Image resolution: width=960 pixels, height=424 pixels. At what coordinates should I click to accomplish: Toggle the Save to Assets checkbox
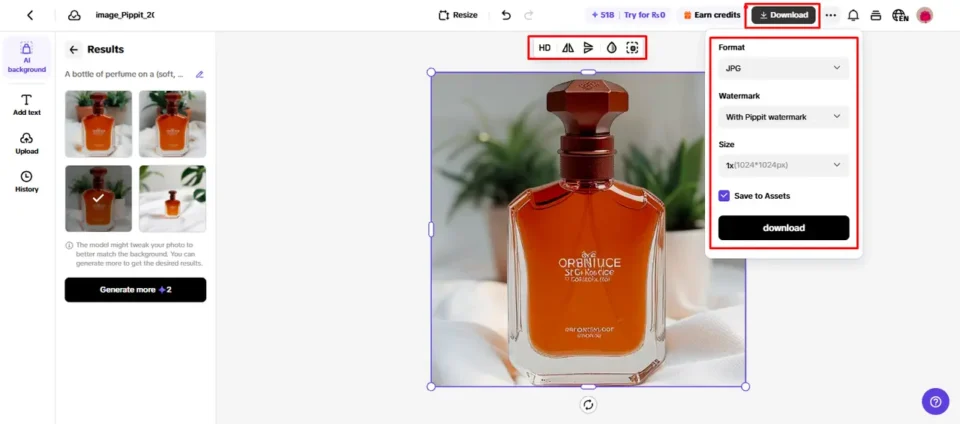pyautogui.click(x=724, y=196)
